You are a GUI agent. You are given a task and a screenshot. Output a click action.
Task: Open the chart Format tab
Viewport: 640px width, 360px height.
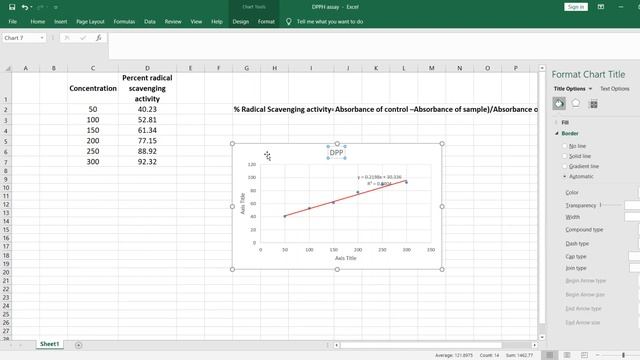(x=266, y=22)
